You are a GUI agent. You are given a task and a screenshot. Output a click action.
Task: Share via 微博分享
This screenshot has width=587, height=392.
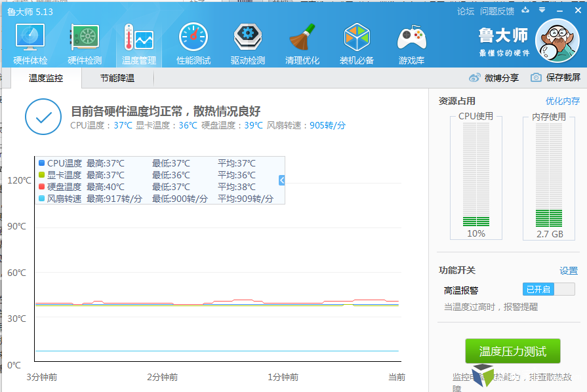click(494, 77)
